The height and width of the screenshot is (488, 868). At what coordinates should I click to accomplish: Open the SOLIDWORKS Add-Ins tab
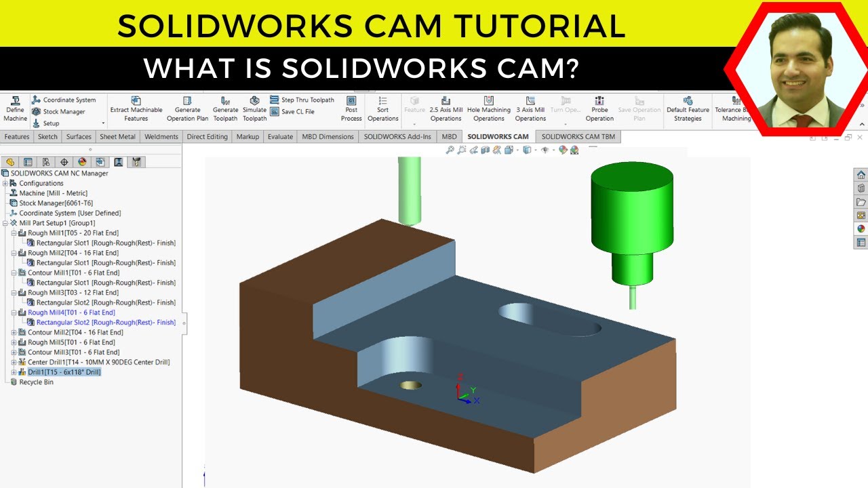point(397,136)
